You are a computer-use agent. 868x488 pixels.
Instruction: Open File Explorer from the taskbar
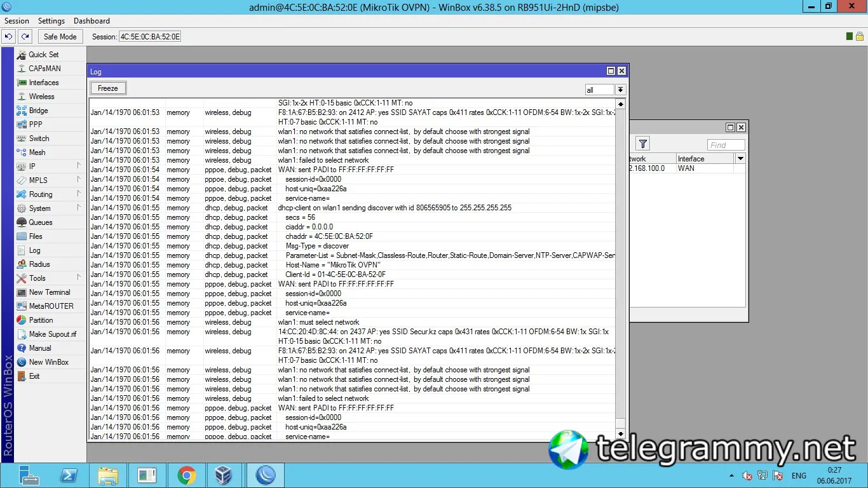point(107,475)
